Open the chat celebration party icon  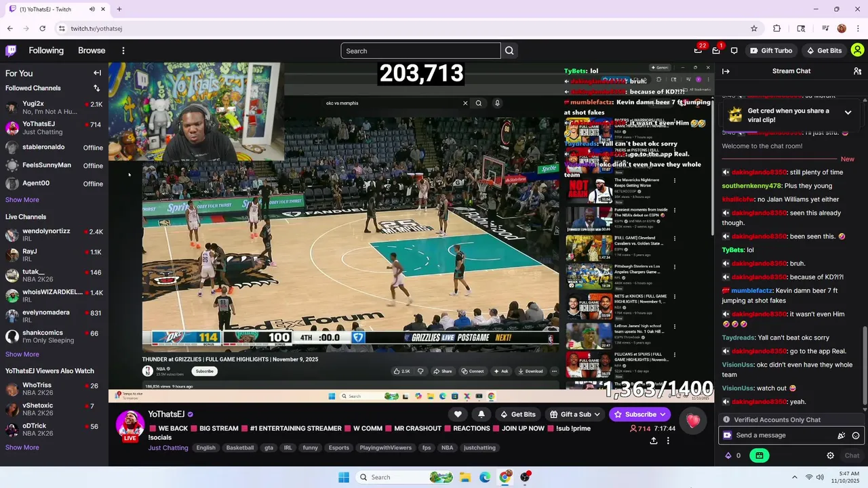click(842, 436)
